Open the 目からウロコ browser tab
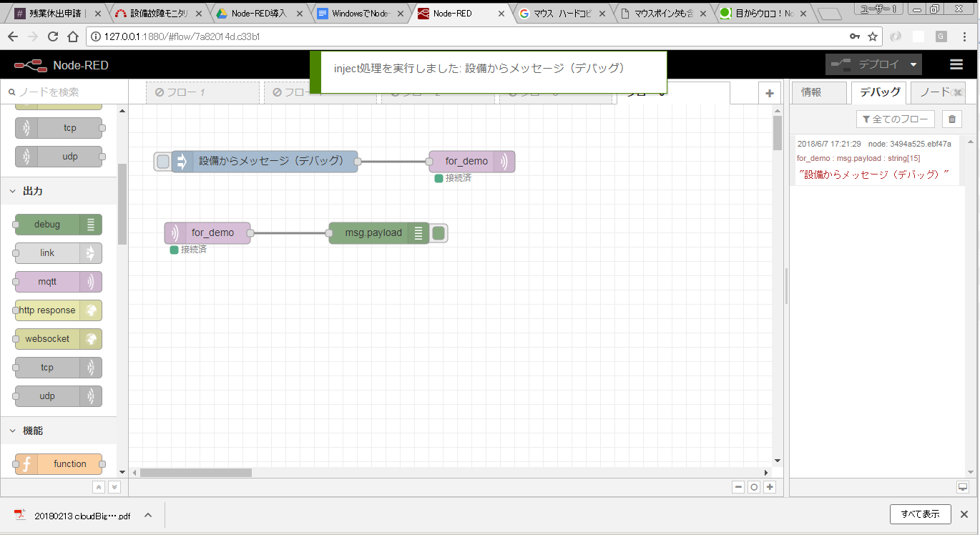 pyautogui.click(x=764, y=14)
